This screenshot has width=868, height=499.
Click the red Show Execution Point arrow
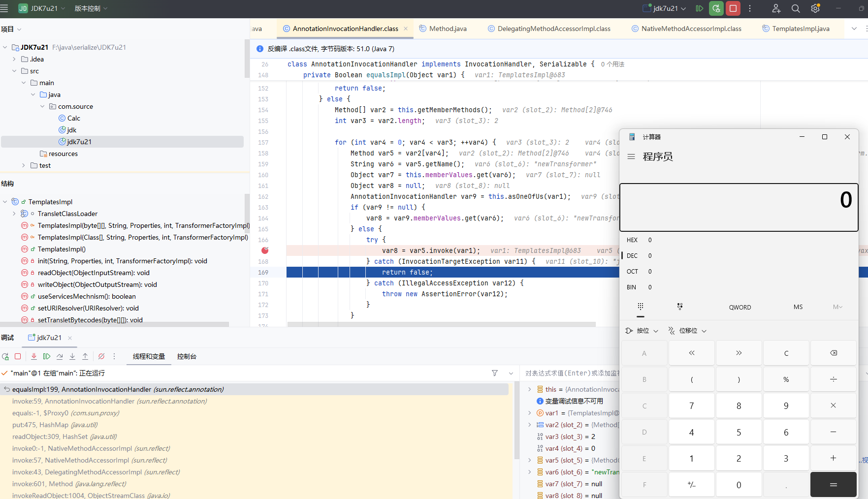[34, 356]
